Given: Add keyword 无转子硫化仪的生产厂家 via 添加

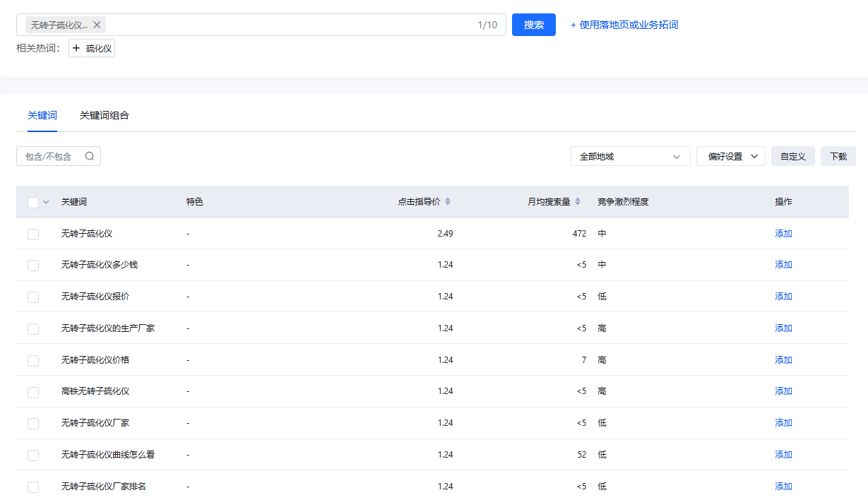Looking at the screenshot, I should click(x=783, y=328).
